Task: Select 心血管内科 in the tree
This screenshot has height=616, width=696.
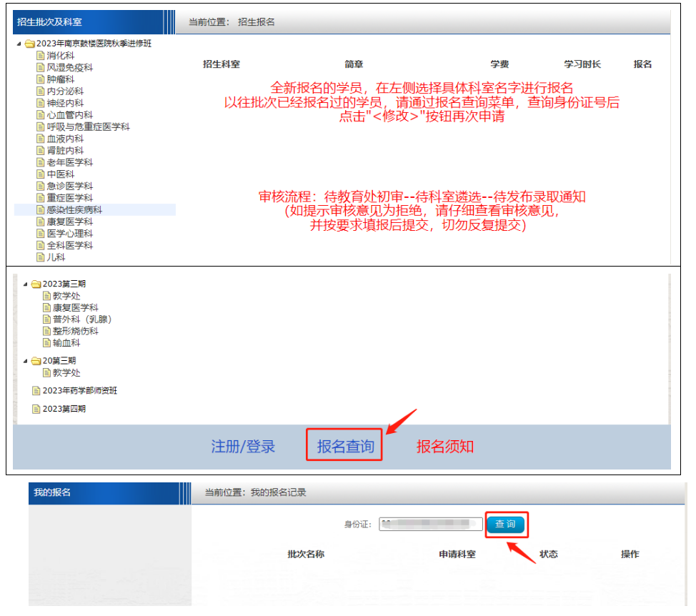Action: click(70, 115)
